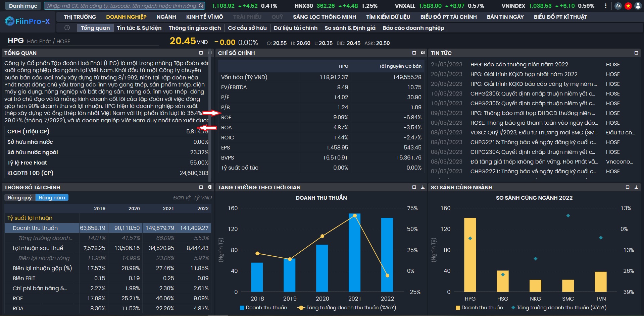The image size is (644, 316).
Task: Maximize the Tin Tức news panel
Action: click(x=636, y=53)
